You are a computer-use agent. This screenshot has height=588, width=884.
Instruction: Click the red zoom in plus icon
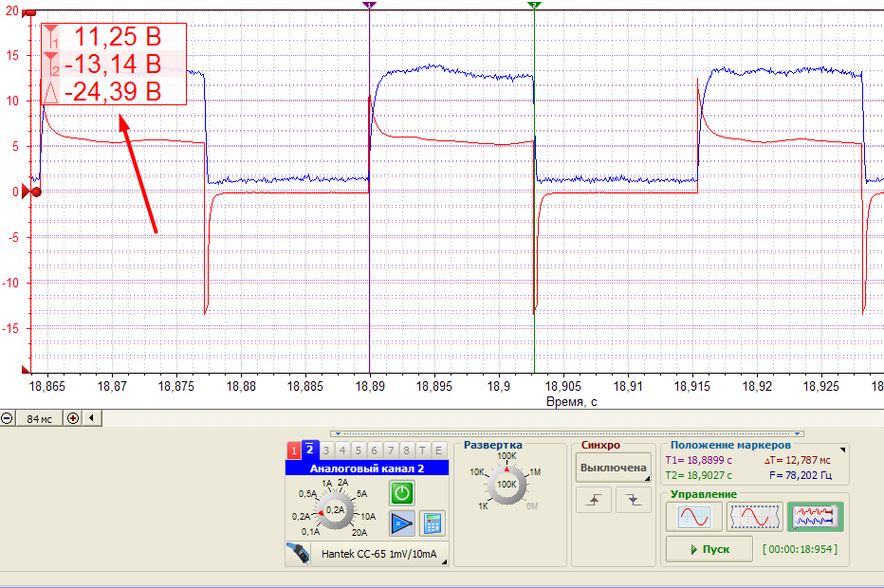click(73, 418)
